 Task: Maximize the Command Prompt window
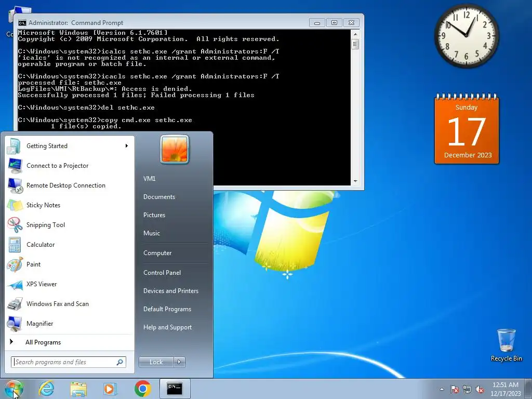[x=334, y=23]
